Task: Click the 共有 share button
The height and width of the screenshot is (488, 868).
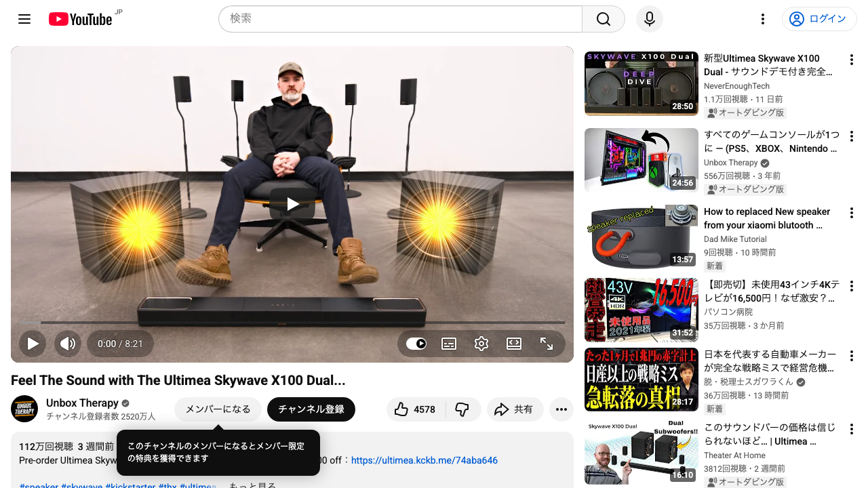Action: pos(515,409)
